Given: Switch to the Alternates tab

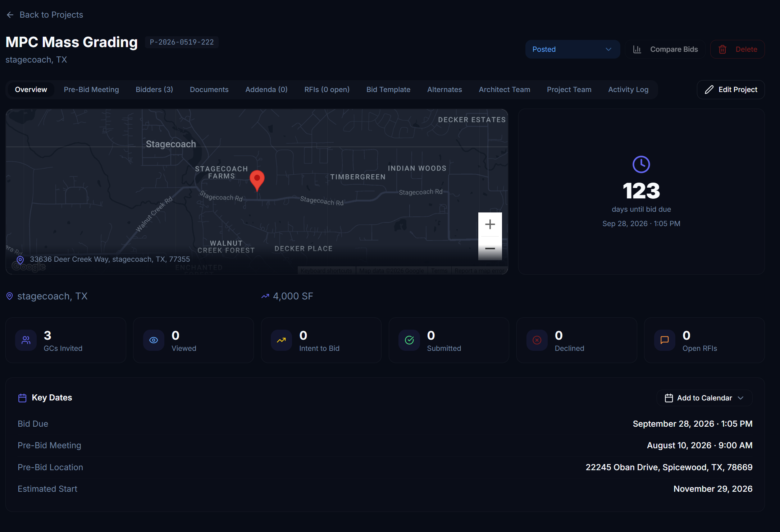Looking at the screenshot, I should (444, 90).
